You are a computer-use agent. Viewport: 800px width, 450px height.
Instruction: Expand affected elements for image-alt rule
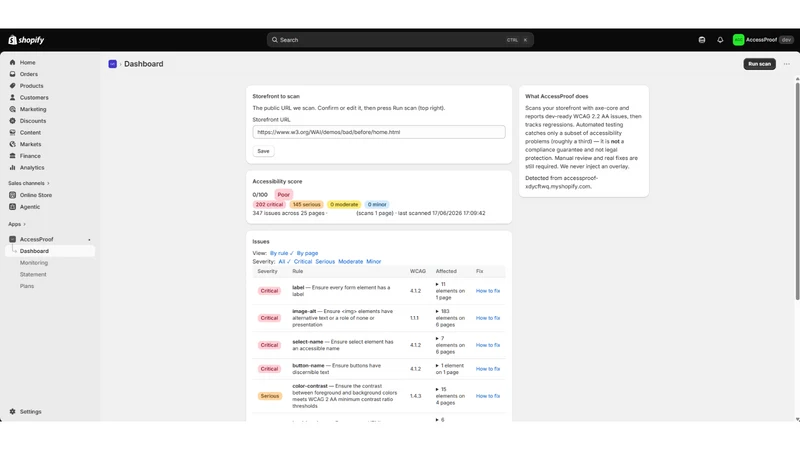tap(437, 311)
